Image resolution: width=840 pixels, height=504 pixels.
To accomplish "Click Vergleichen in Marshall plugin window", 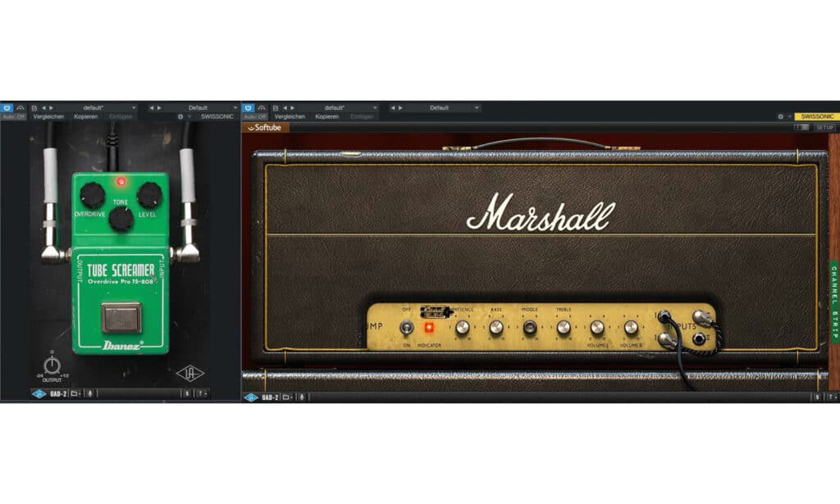I will 290,116.
